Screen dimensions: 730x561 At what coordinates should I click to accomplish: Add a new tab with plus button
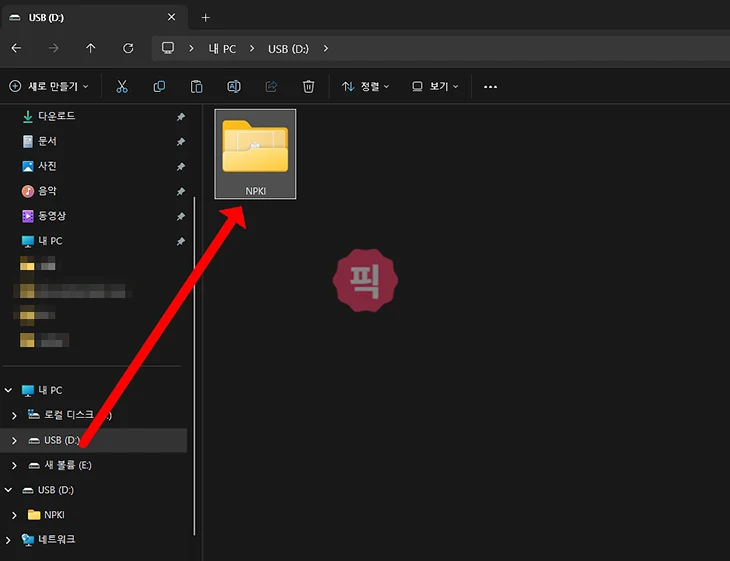206,17
